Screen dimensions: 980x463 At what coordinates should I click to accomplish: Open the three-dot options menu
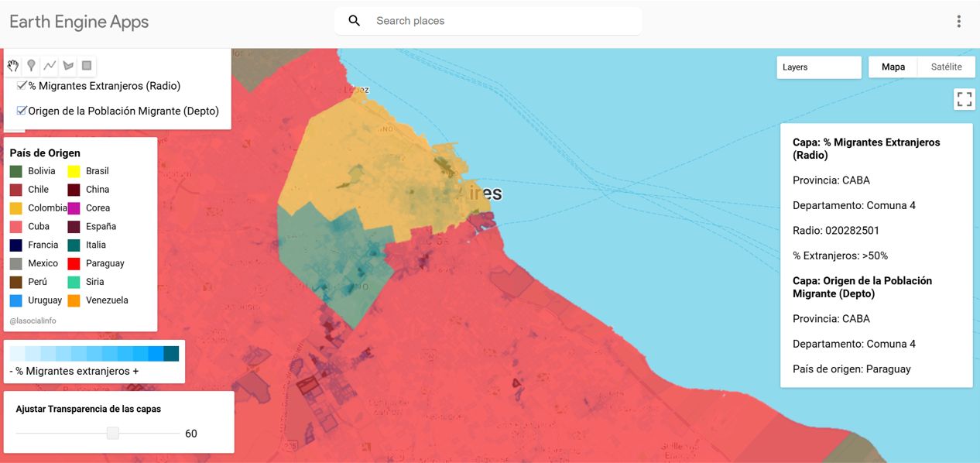[958, 22]
